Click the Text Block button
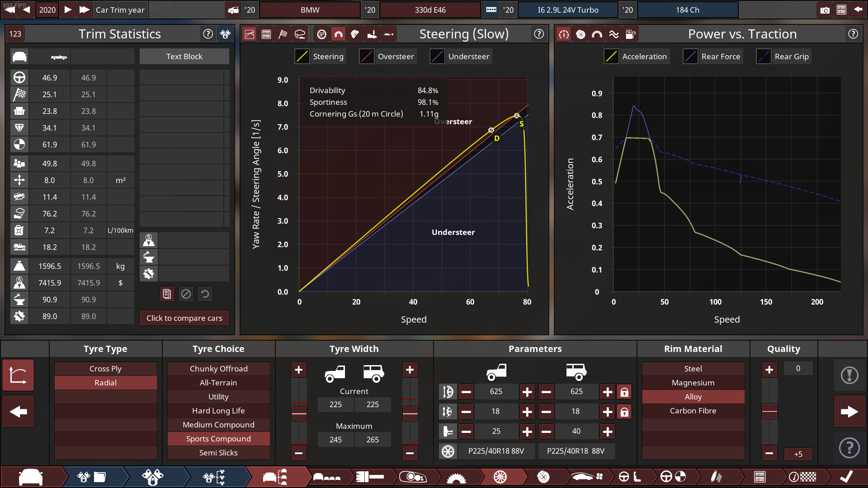This screenshot has width=868, height=488. click(x=184, y=56)
